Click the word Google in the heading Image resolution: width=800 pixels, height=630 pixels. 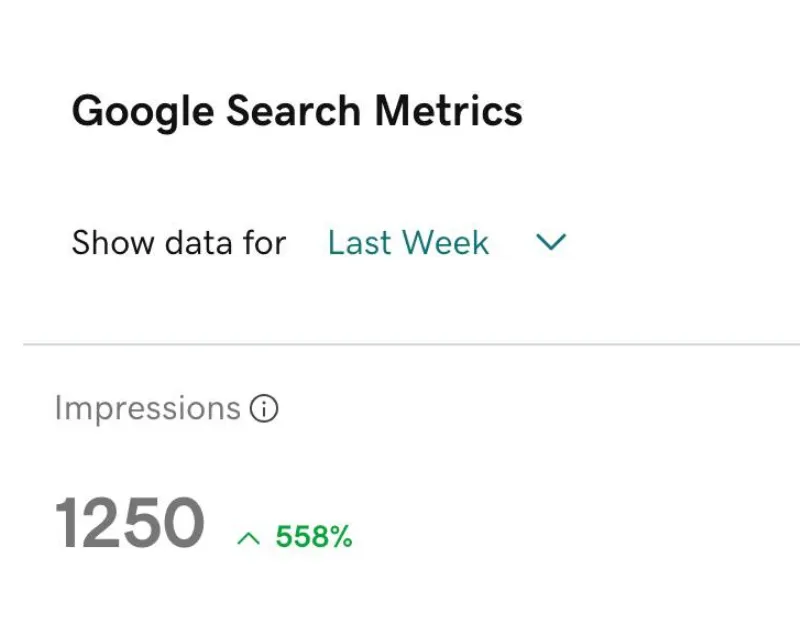tap(143, 110)
